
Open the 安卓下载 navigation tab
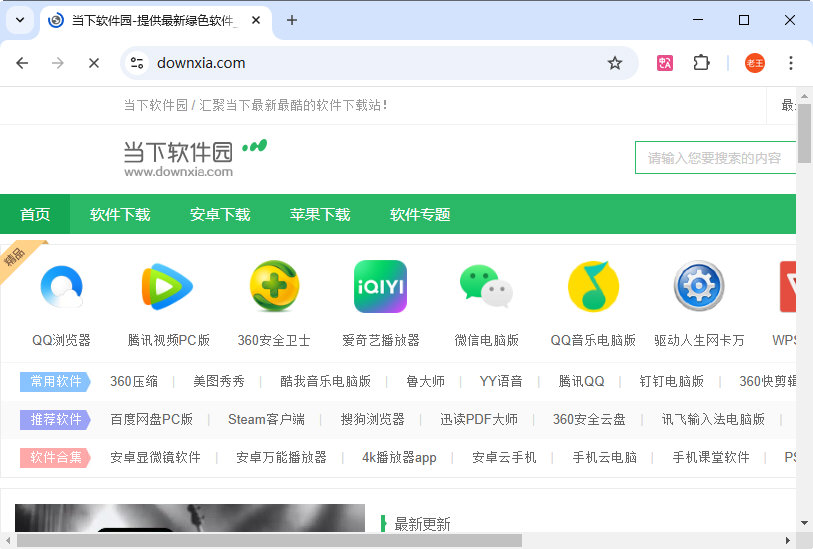(220, 214)
